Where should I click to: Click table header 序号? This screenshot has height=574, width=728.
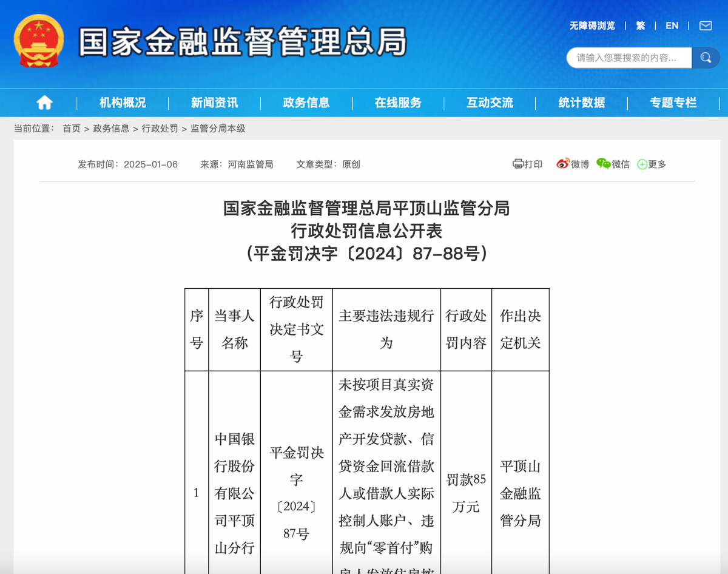[197, 329]
